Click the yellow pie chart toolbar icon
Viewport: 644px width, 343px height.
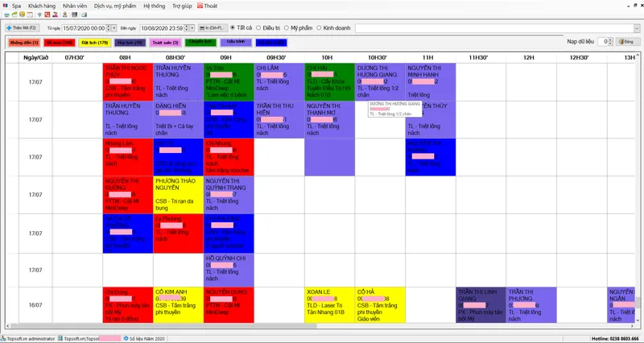[23, 14]
